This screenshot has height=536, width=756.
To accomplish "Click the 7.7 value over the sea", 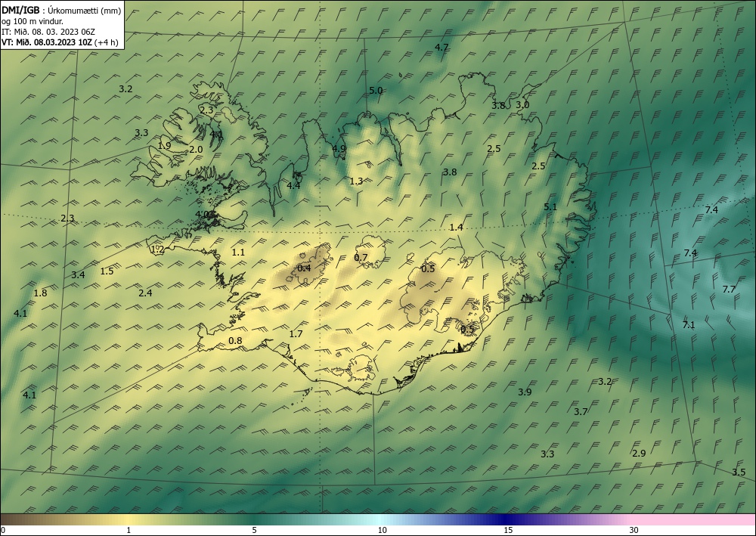I will click(729, 290).
